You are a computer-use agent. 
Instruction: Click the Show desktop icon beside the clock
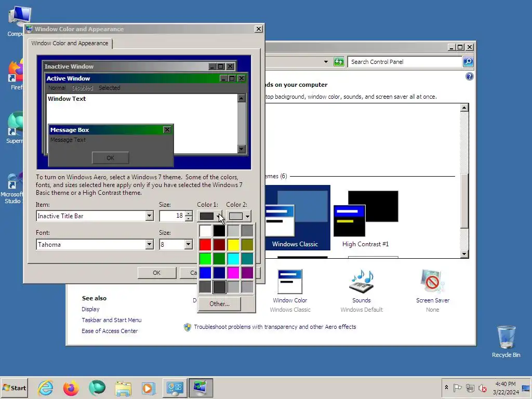tap(526, 388)
